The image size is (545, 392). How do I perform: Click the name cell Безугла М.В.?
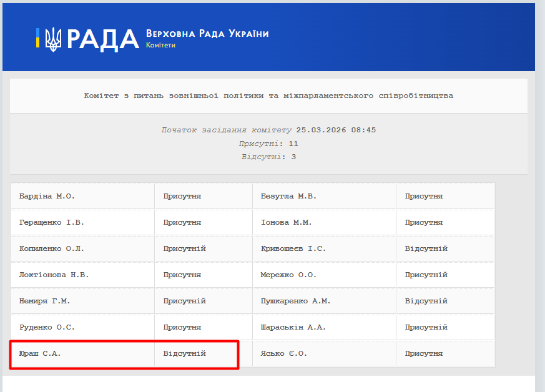coord(325,197)
